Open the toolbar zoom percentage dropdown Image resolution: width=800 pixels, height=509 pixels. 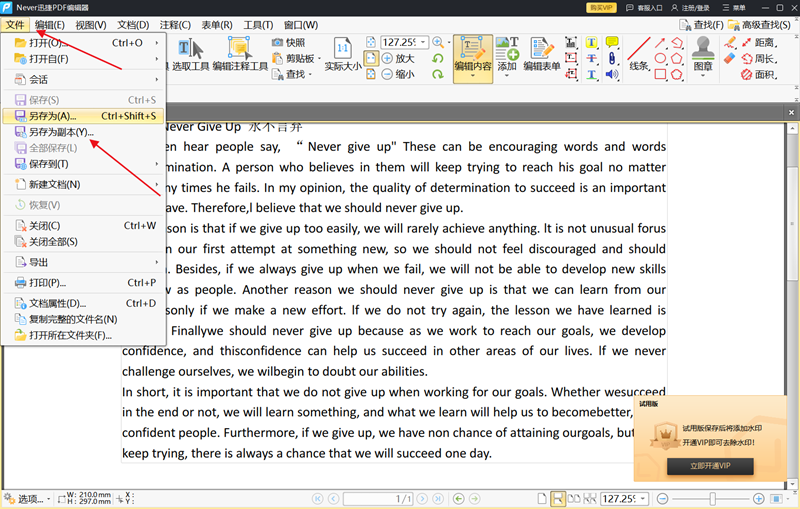point(438,42)
